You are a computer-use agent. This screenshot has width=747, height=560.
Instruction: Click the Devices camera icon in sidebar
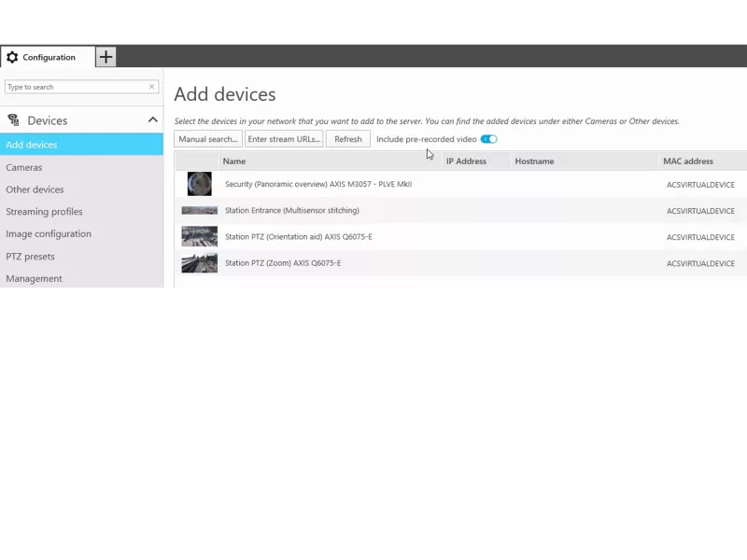pyautogui.click(x=13, y=120)
